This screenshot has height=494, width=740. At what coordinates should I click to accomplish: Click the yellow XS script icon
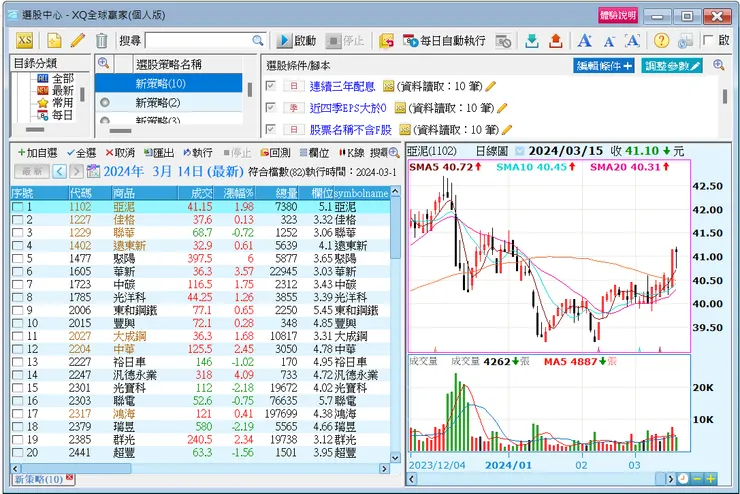24,41
